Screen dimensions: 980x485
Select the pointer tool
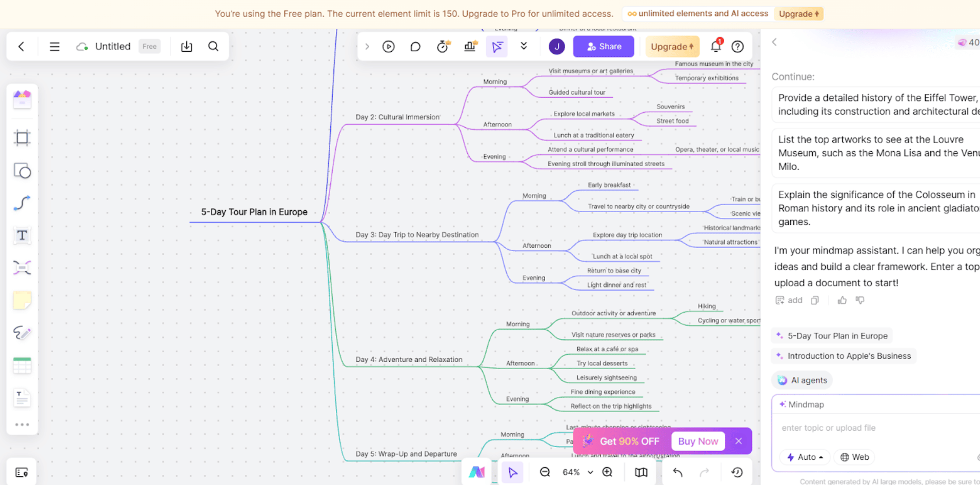pyautogui.click(x=512, y=472)
